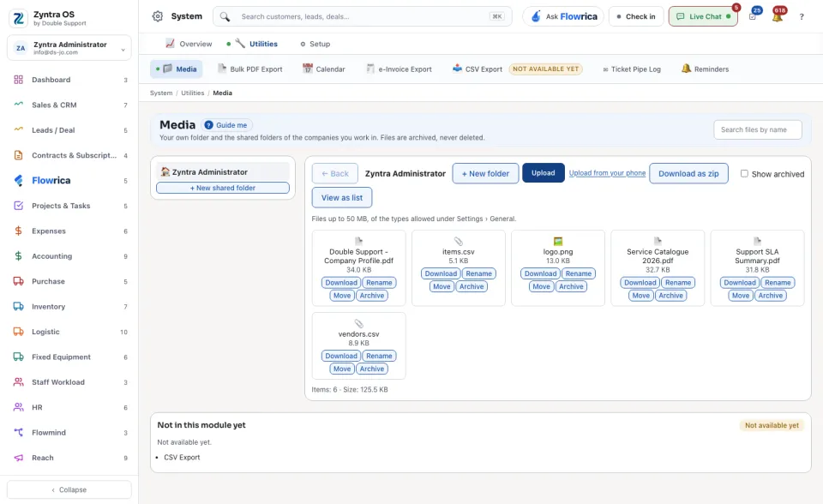Image resolution: width=823 pixels, height=504 pixels.
Task: Click the Flowmind branch icon
Action: pos(18,433)
